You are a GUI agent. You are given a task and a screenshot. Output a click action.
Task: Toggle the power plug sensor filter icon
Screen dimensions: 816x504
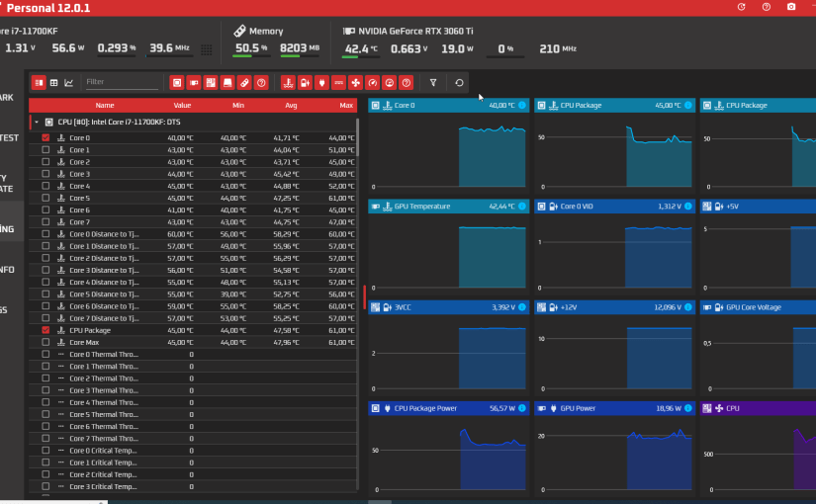coord(321,83)
